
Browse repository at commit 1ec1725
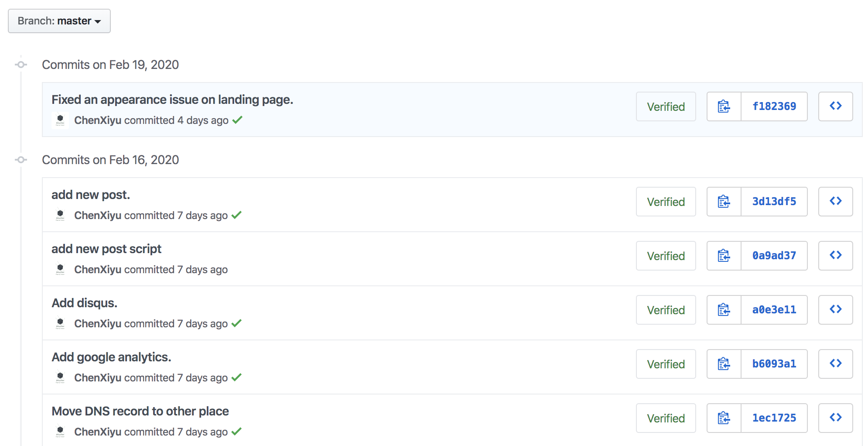(x=836, y=418)
